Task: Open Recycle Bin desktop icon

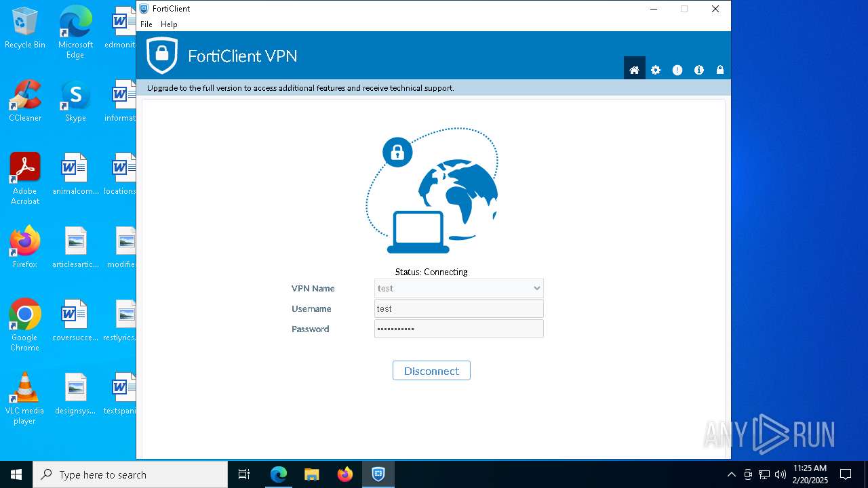Action: coord(25,28)
